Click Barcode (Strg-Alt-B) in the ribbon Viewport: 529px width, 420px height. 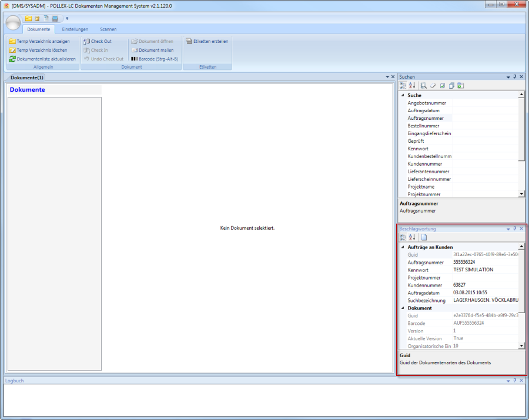[154, 59]
